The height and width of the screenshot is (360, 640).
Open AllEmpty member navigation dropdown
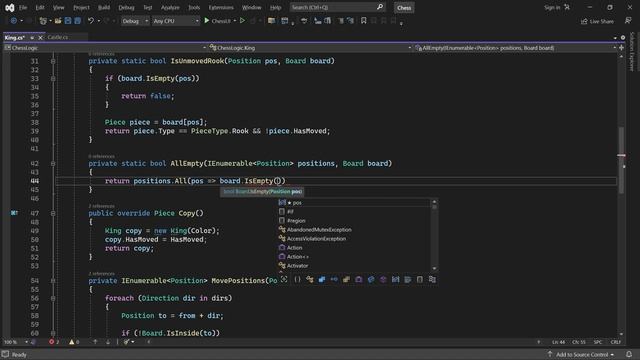[x=515, y=48]
